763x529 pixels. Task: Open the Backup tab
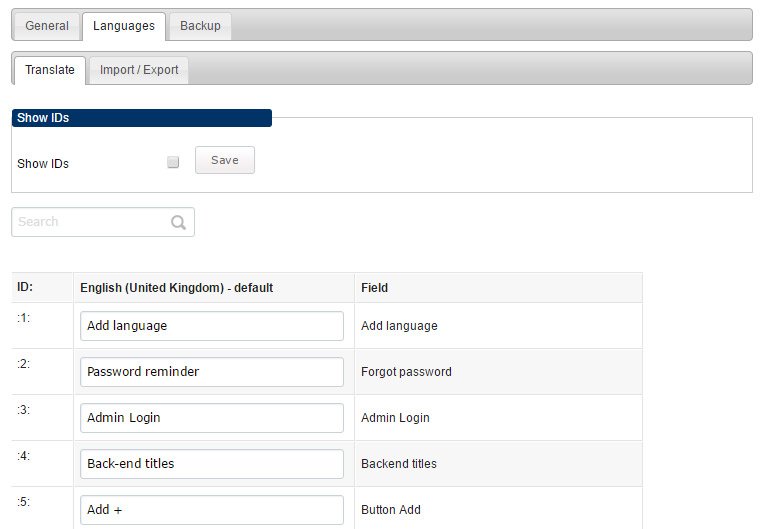(x=200, y=26)
